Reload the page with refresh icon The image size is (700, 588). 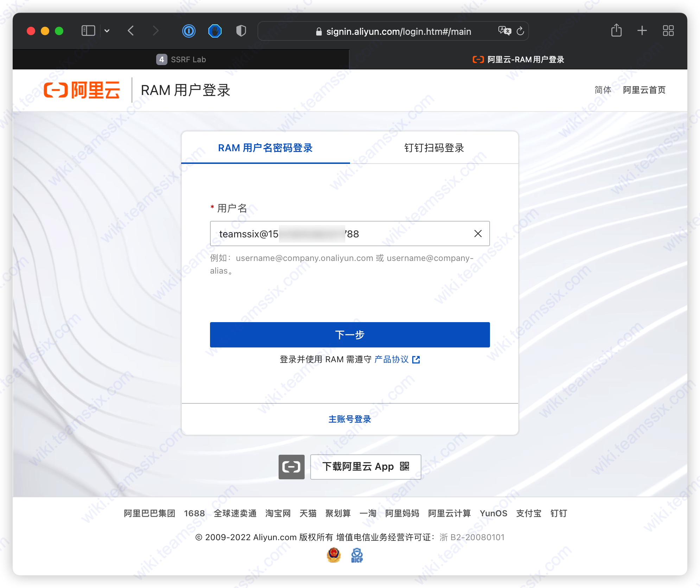[x=520, y=31]
